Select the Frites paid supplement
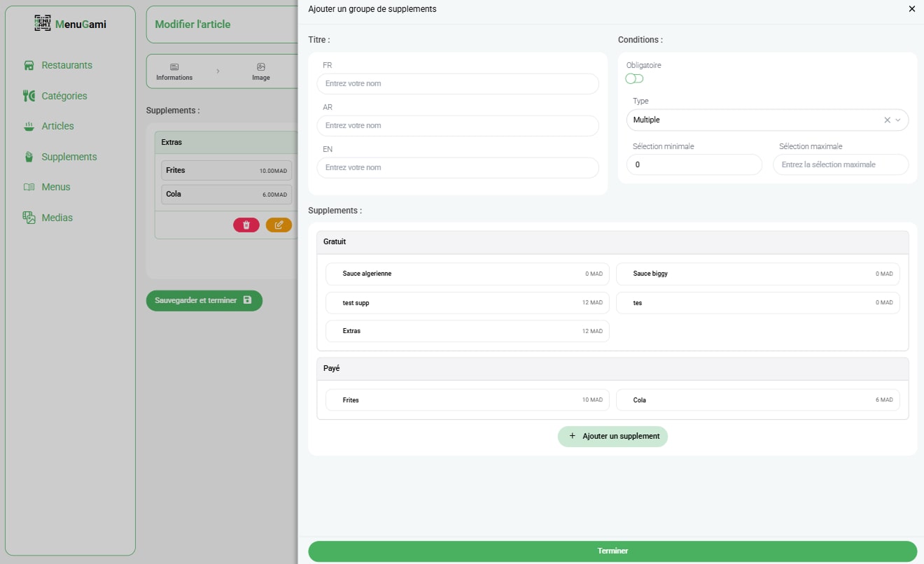Viewport: 924px width, 564px height. coord(467,400)
